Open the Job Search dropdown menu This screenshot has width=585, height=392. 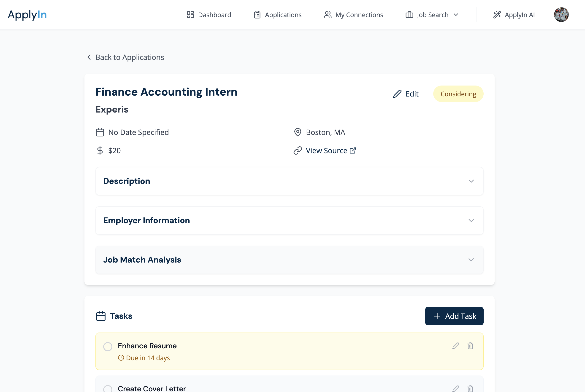click(x=432, y=15)
